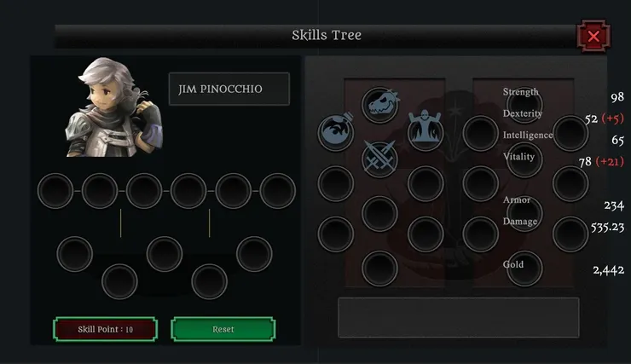Screen dimensions: 631x364
Task: Select the empty slot right of the ghost icon
Action: pyautogui.click(x=480, y=134)
